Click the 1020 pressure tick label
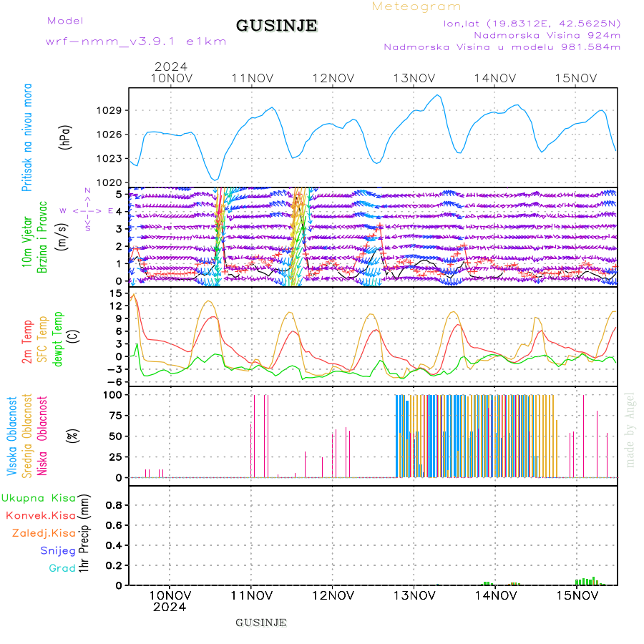The width and height of the screenshot is (644, 644). (x=109, y=182)
